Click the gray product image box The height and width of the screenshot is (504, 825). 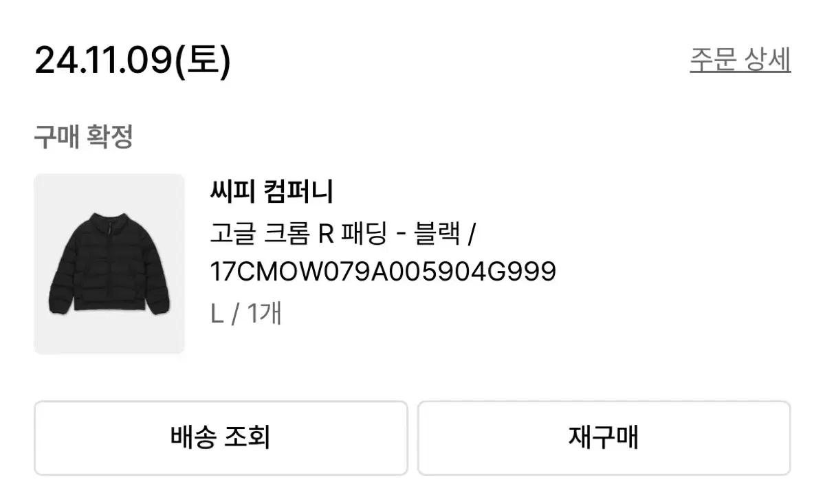coord(109,264)
